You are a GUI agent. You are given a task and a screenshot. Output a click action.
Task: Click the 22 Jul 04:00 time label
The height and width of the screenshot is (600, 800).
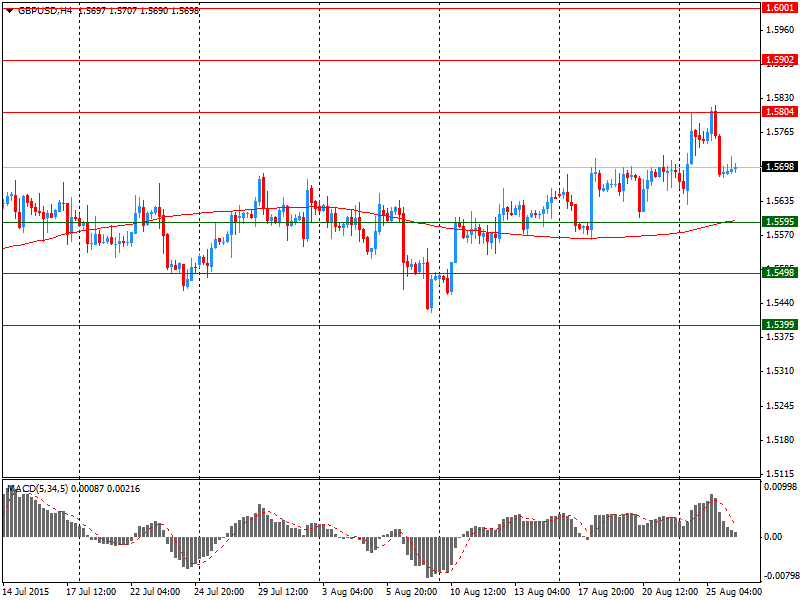coord(155,592)
